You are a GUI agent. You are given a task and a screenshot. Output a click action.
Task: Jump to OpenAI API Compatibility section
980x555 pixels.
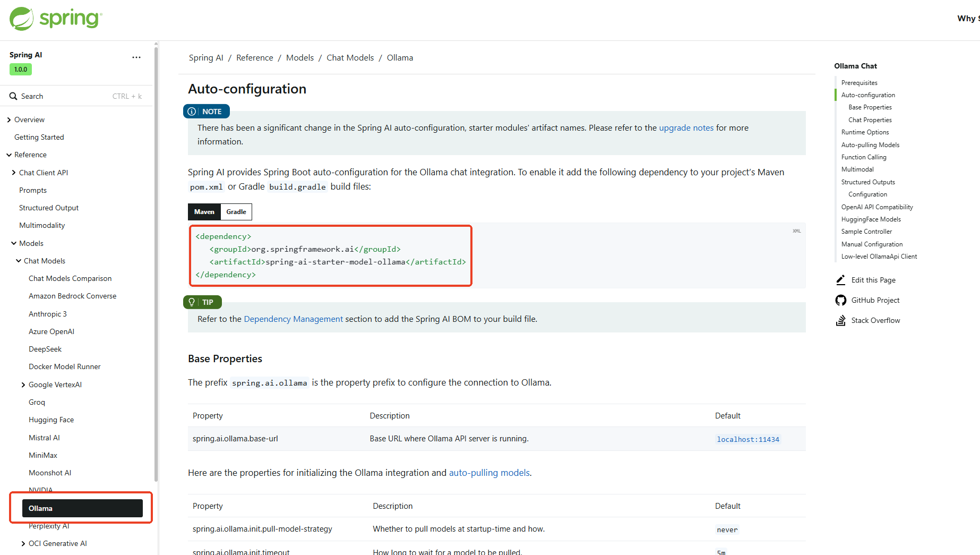pos(878,207)
